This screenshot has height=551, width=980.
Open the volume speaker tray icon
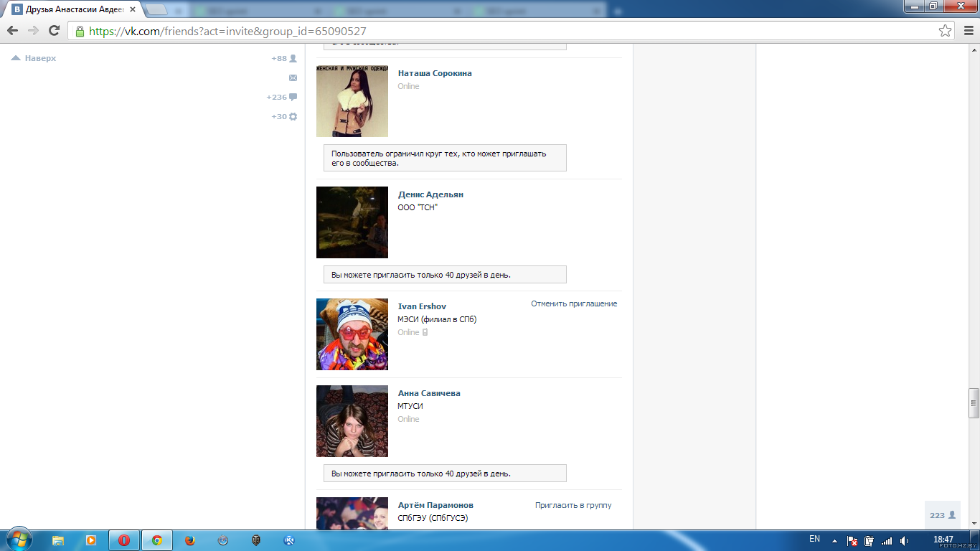point(904,541)
